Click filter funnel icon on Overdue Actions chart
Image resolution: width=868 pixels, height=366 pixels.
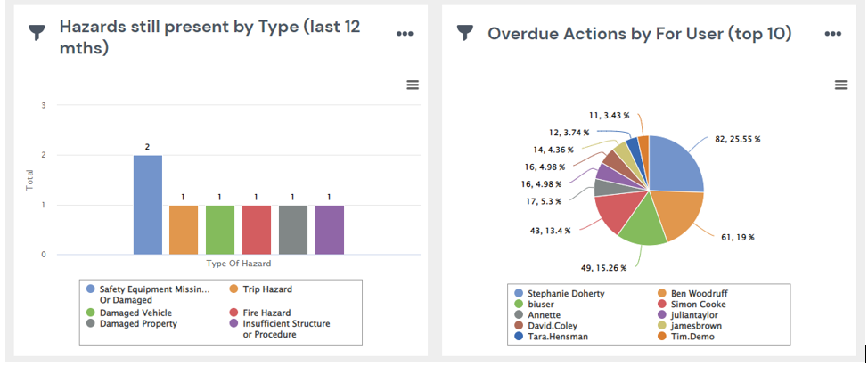pos(464,33)
